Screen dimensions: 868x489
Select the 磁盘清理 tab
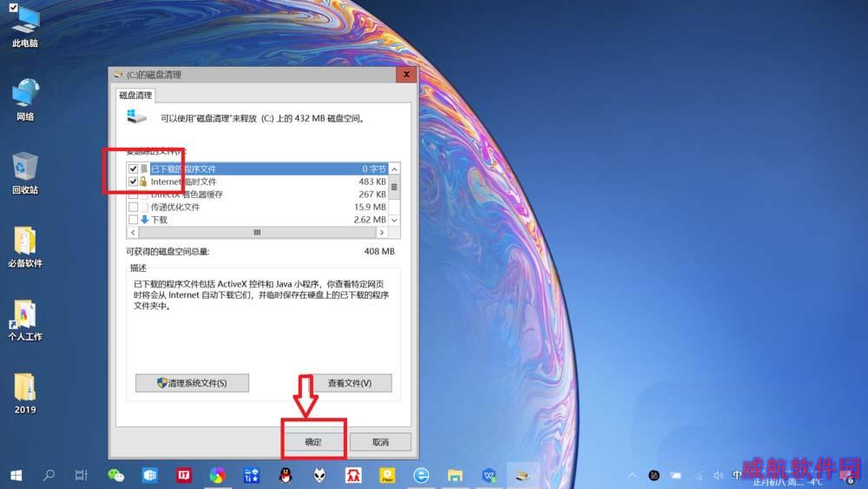coord(135,96)
